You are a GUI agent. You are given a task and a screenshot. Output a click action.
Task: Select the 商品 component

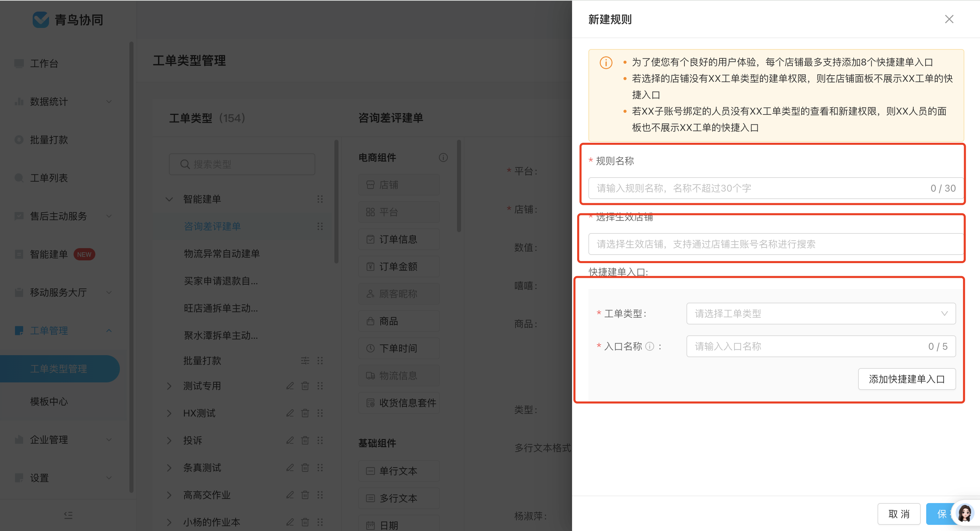pyautogui.click(x=399, y=321)
